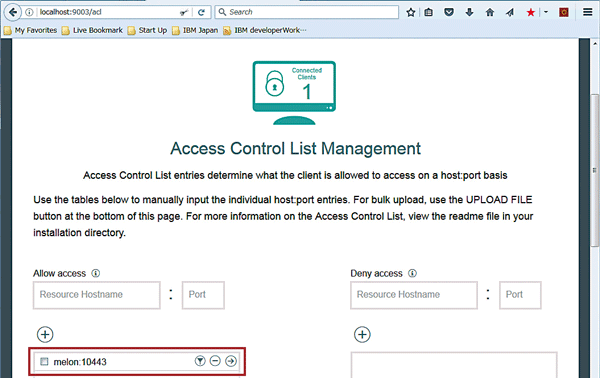Save page to Pocket icon
Image resolution: width=600 pixels, height=378 pixels.
pyautogui.click(x=449, y=12)
